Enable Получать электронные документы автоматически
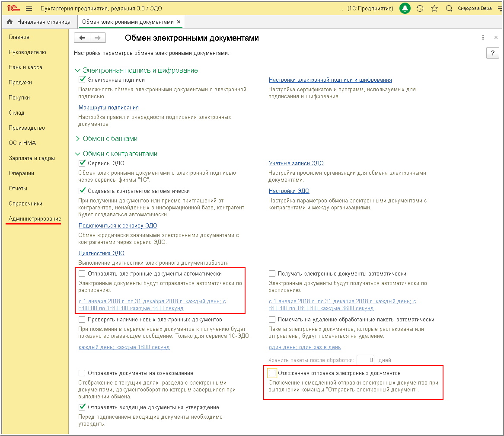 [272, 274]
